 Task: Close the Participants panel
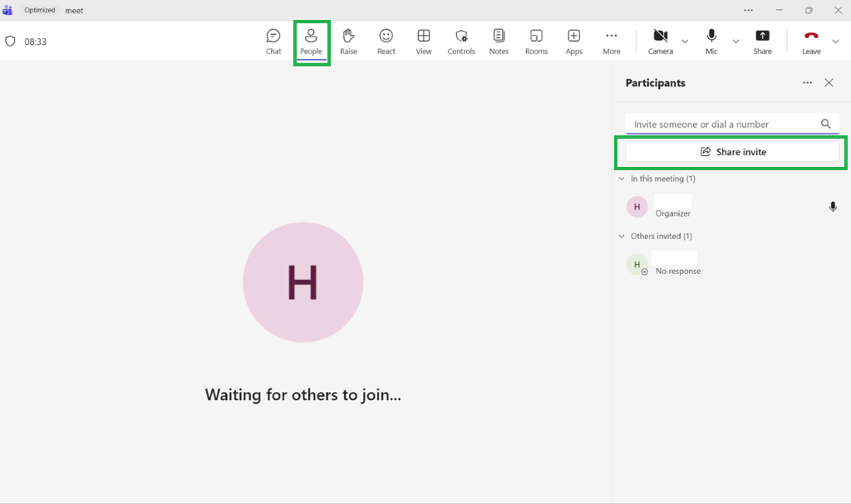[x=829, y=83]
